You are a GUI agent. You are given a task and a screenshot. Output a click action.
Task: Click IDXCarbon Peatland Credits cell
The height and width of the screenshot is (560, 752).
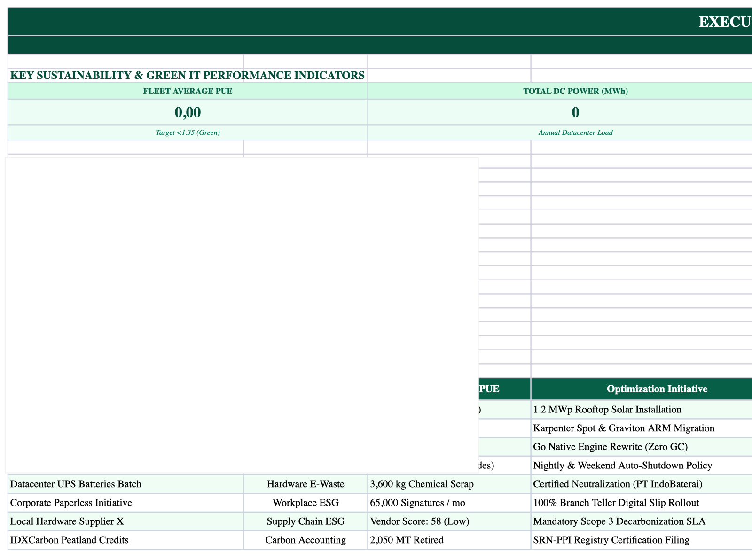126,540
